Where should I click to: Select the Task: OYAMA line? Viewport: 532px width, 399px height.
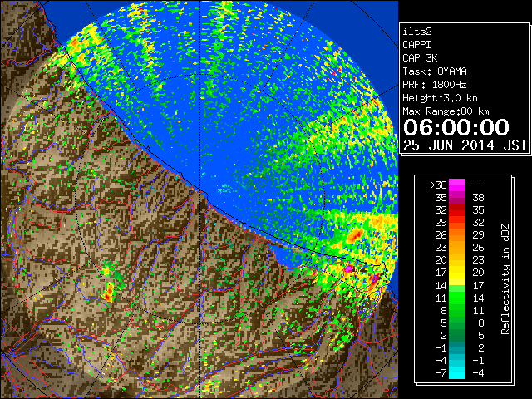435,71
